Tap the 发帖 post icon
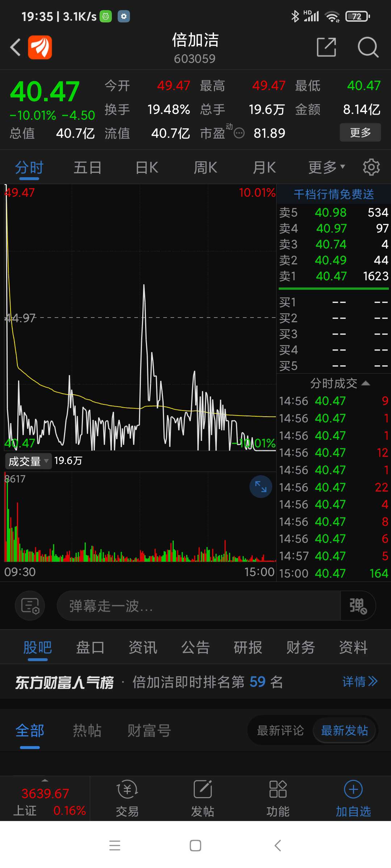 coord(203,799)
